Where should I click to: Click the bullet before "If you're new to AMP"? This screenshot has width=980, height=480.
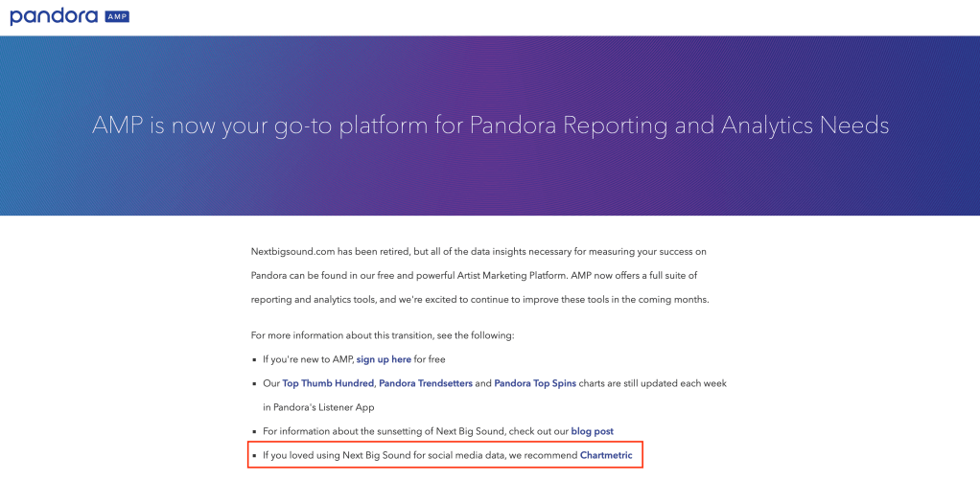click(254, 360)
